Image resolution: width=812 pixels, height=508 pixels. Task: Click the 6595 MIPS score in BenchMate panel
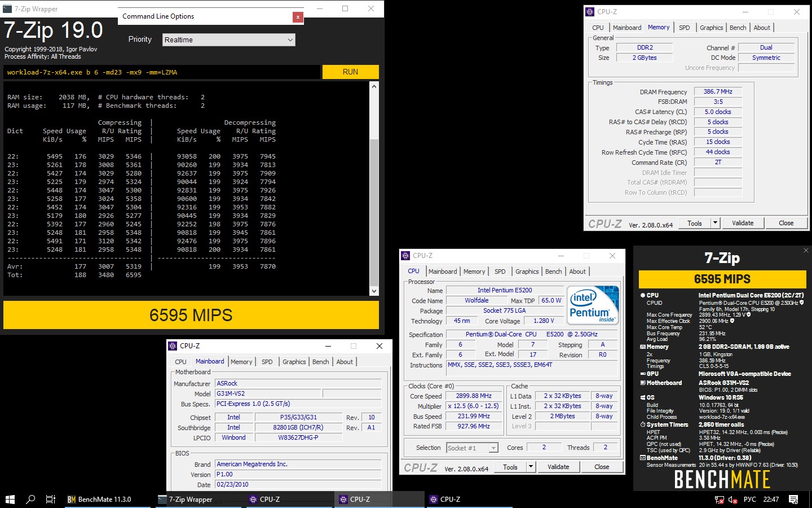click(x=722, y=279)
